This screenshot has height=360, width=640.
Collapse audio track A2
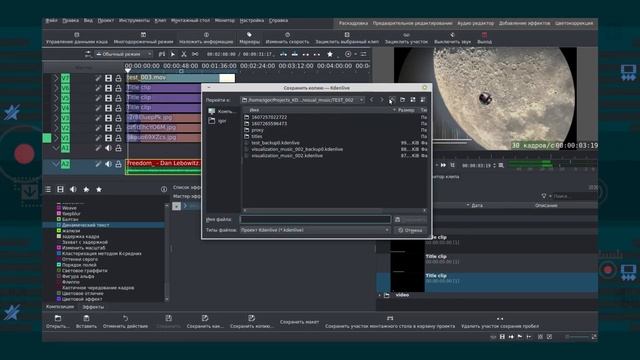pos(56,164)
